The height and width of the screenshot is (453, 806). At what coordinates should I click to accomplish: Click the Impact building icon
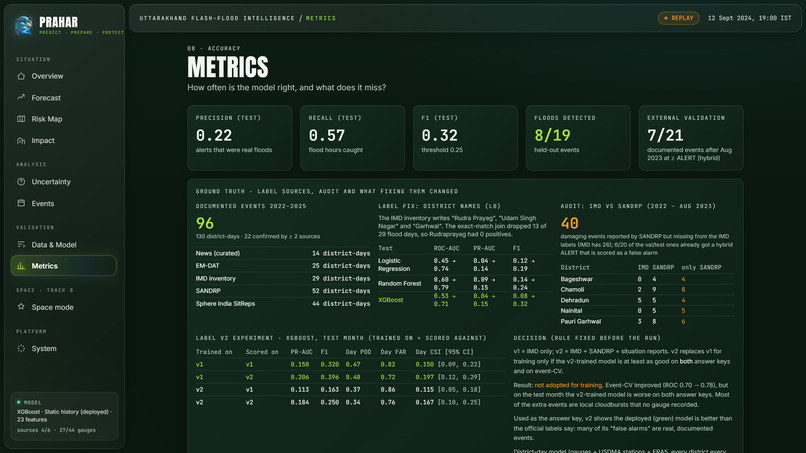pos(21,140)
